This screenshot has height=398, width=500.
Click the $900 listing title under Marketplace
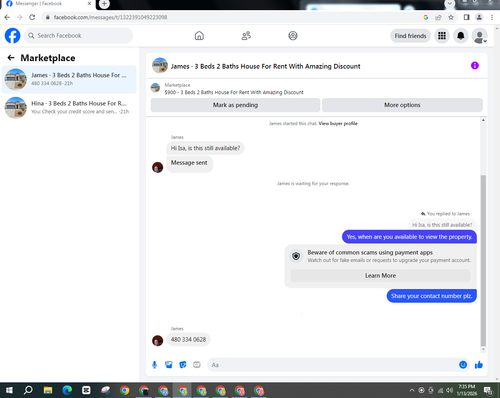click(x=234, y=92)
